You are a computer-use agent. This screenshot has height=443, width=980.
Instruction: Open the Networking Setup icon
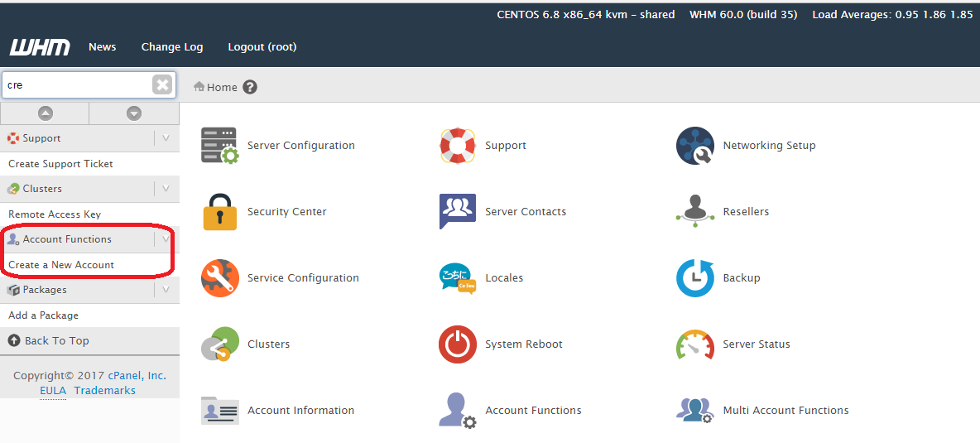695,146
